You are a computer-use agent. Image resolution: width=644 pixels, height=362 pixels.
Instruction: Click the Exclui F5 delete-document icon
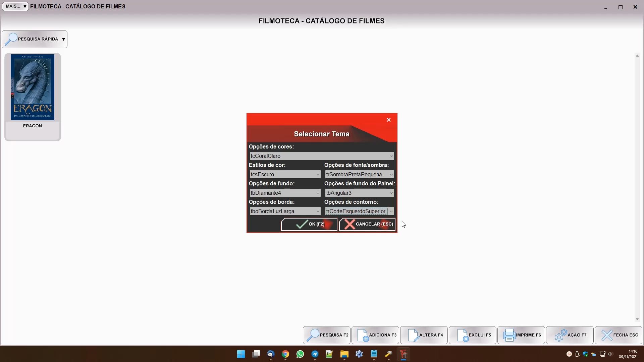(x=463, y=335)
